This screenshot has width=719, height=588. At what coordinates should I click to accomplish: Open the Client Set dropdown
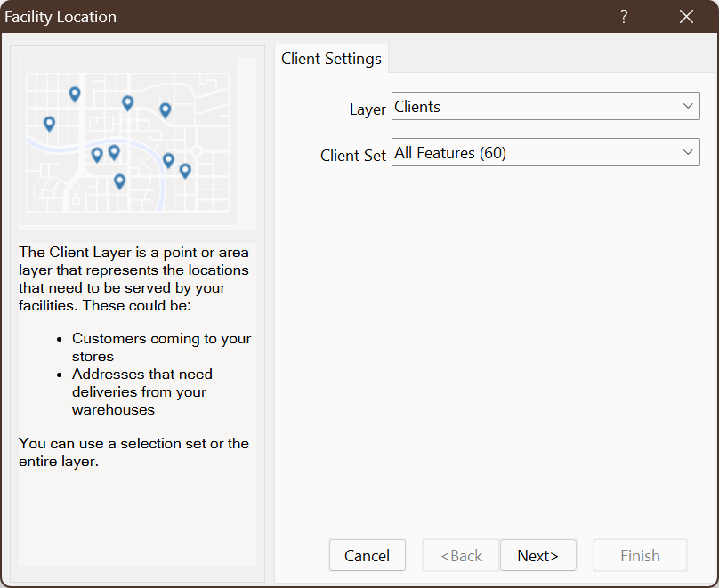pyautogui.click(x=545, y=152)
